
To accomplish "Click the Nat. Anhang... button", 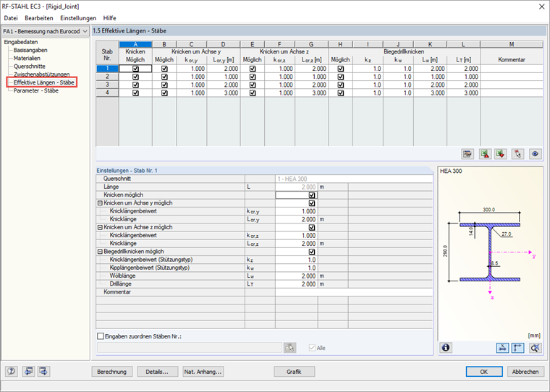I will tap(203, 372).
